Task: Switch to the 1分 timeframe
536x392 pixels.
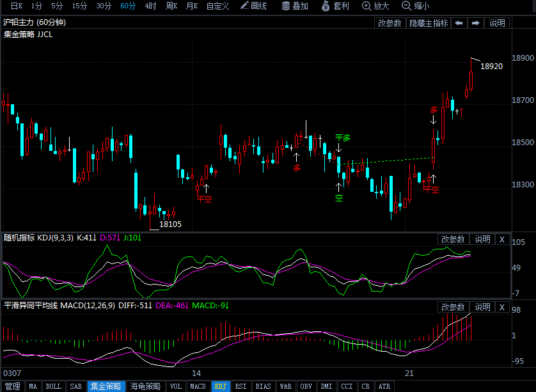Action: point(36,6)
